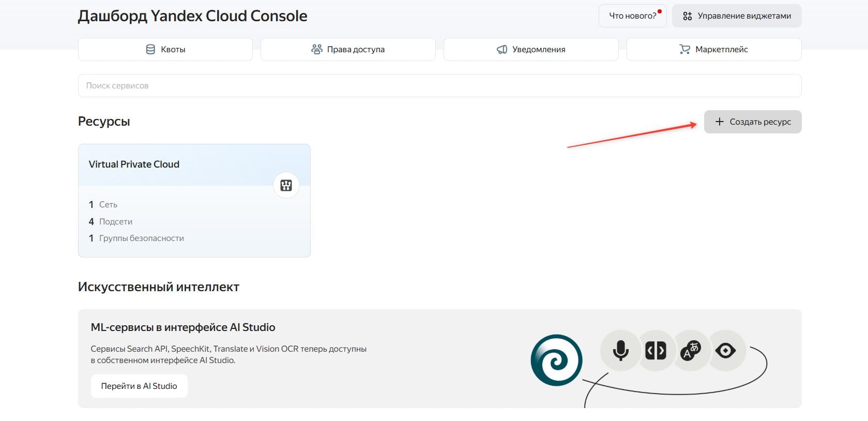Viewport: 868px width, 421px height.
Task: Click the widgets icon in Управление виджетами
Action: [x=687, y=16]
